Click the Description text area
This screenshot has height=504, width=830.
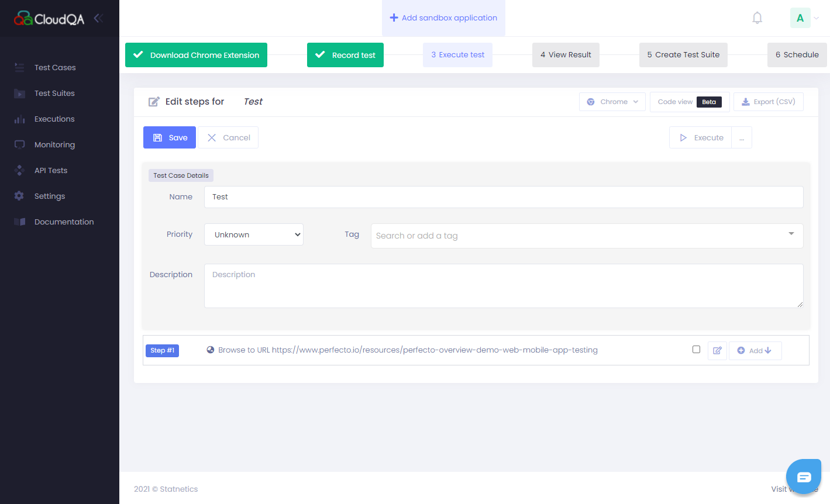click(504, 286)
